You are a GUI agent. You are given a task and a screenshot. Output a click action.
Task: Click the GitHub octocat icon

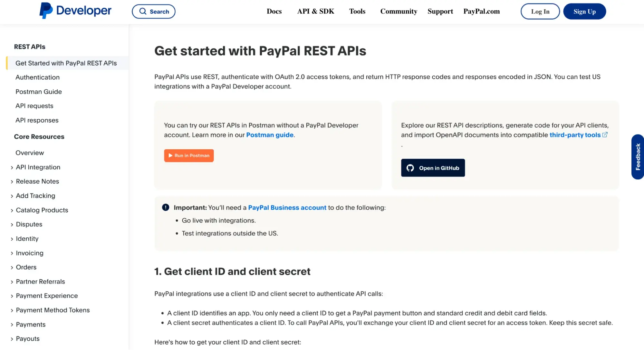410,168
